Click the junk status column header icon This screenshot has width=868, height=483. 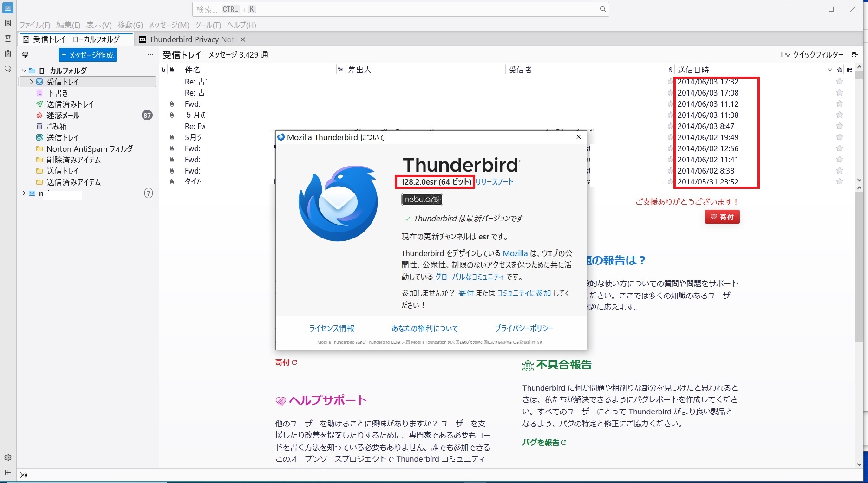[670, 70]
